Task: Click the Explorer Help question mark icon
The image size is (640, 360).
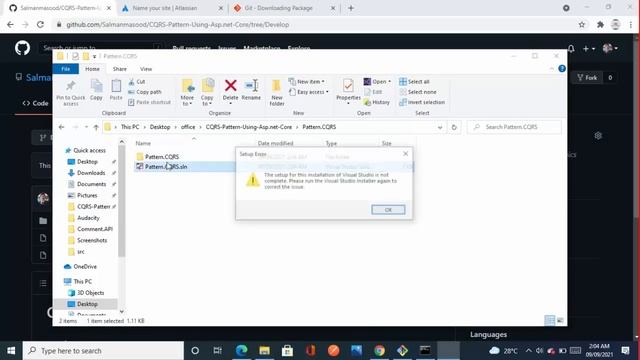Action: click(562, 69)
